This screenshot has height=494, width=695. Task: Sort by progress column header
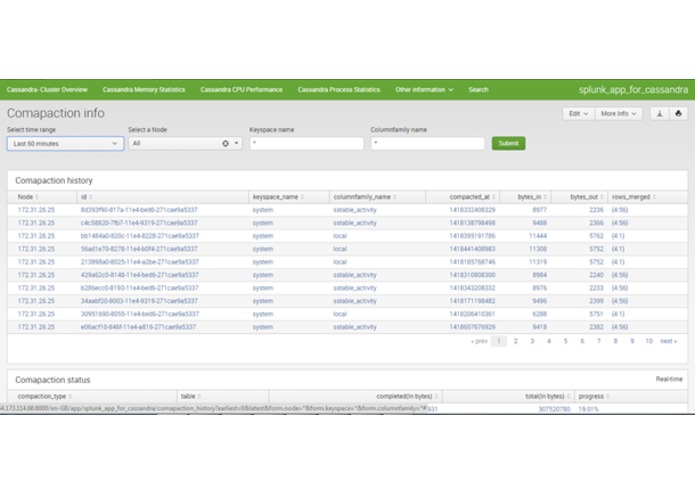(594, 396)
